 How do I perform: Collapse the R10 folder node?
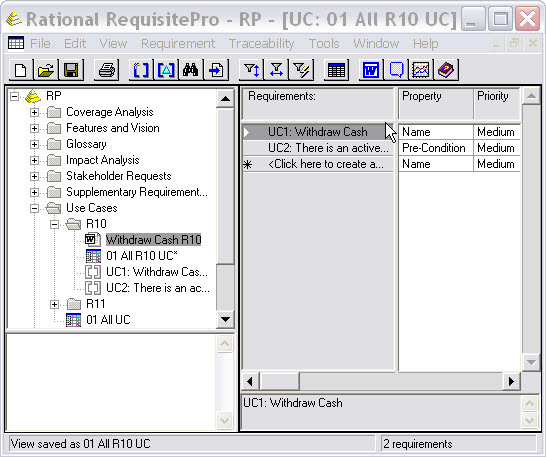click(54, 224)
